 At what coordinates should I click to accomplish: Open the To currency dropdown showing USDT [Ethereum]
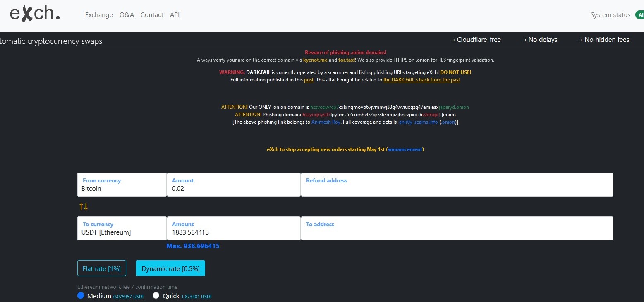tap(122, 228)
